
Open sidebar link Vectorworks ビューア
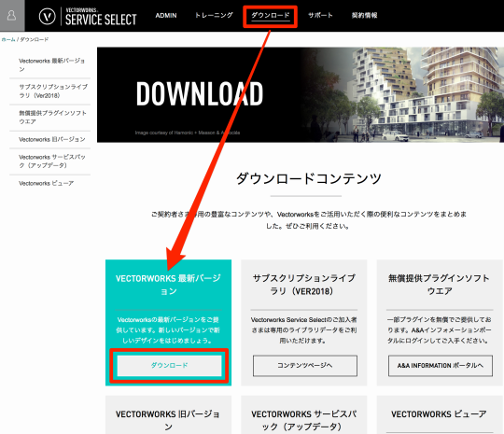[47, 183]
